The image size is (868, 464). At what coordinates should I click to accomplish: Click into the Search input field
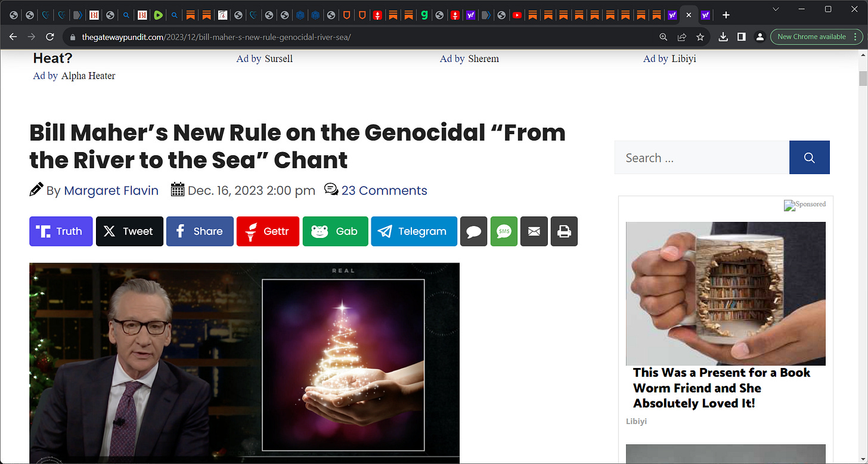(702, 157)
